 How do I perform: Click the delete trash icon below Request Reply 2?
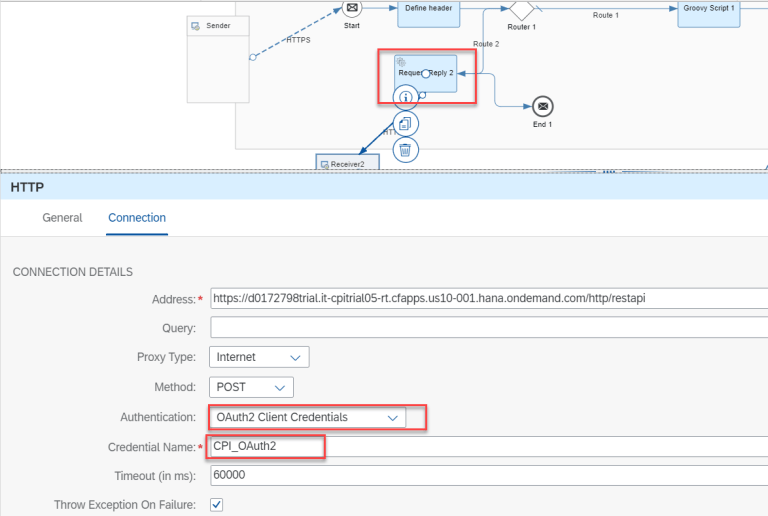[x=405, y=150]
